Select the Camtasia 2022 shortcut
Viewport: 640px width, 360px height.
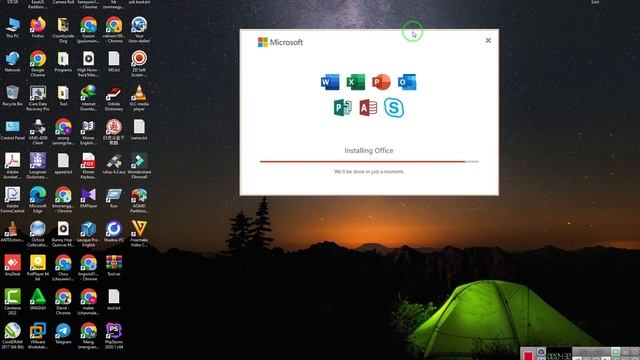pyautogui.click(x=13, y=302)
